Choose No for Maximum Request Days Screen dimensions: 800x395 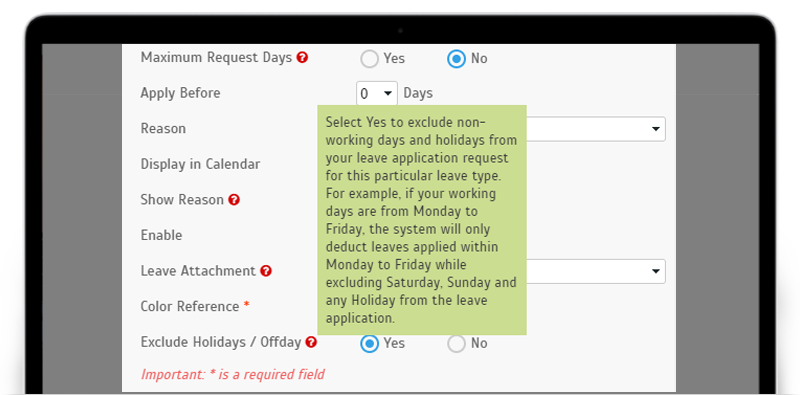click(456, 59)
